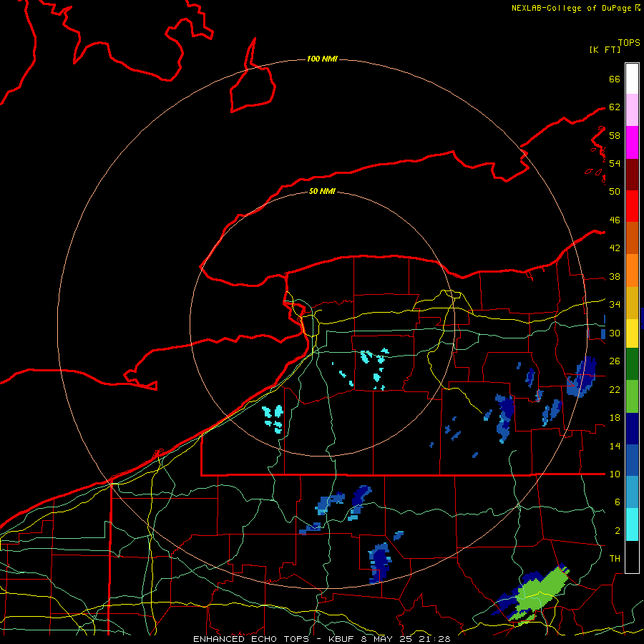
Task: Click the 34 value on the scale
Action: click(615, 305)
